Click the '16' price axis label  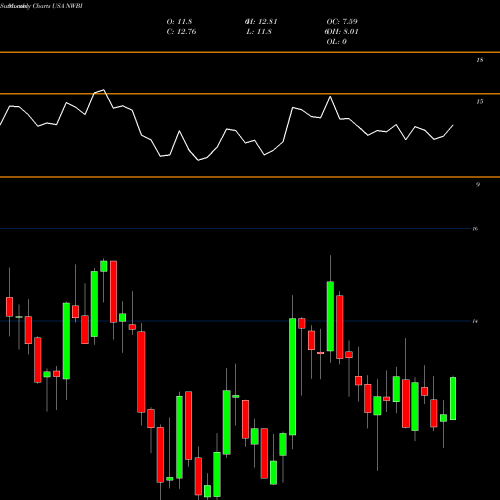(x=475, y=229)
